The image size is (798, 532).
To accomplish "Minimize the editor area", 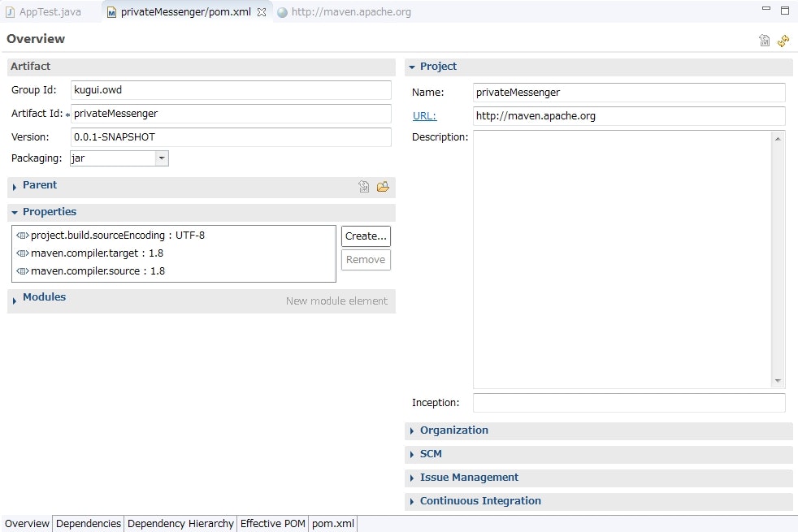I will 766,9.
